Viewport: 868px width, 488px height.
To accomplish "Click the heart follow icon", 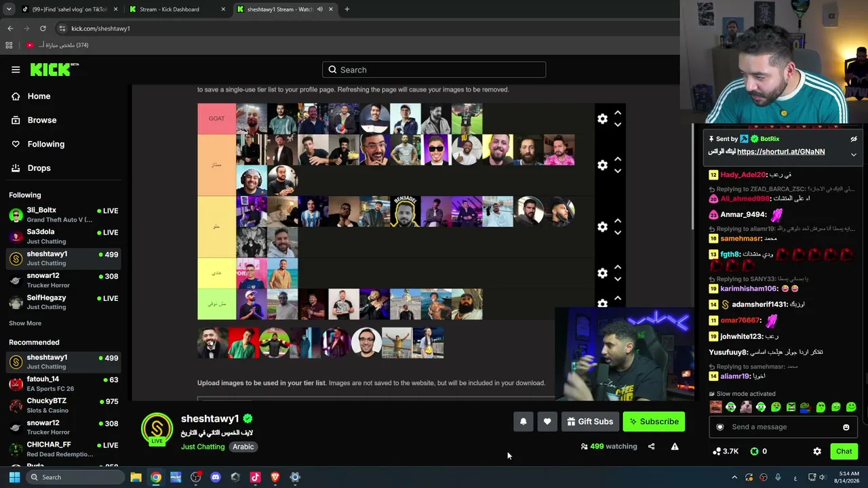I will tap(547, 422).
